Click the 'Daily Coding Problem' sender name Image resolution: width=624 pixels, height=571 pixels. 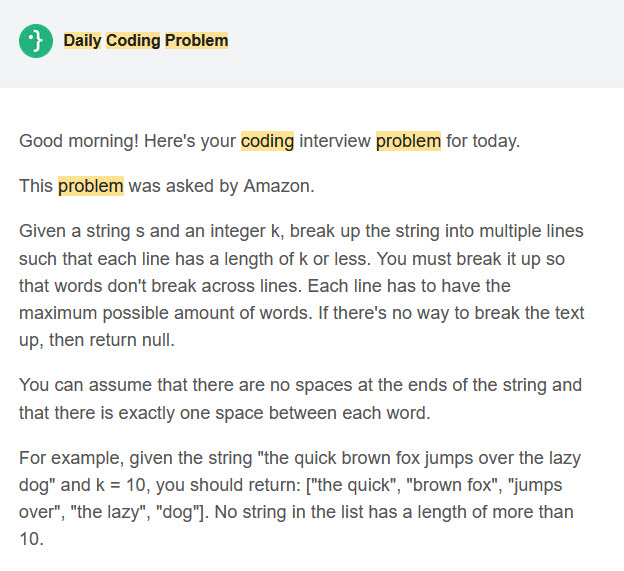click(146, 41)
